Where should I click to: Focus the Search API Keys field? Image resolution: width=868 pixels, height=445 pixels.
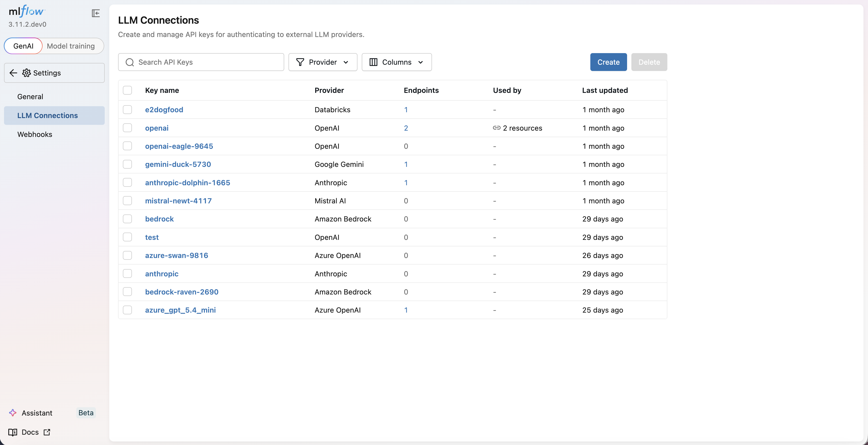201,62
